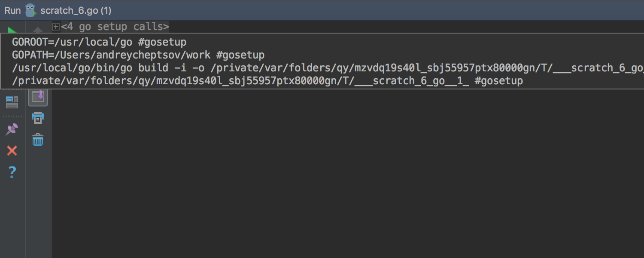Click the folded text <4 go setup calls>
This screenshot has width=644, height=258.
[115, 27]
